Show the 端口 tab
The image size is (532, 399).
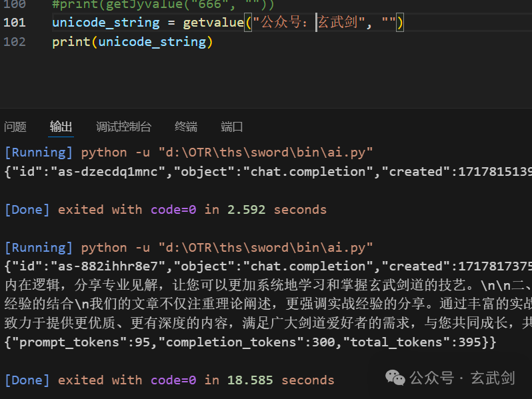point(232,127)
